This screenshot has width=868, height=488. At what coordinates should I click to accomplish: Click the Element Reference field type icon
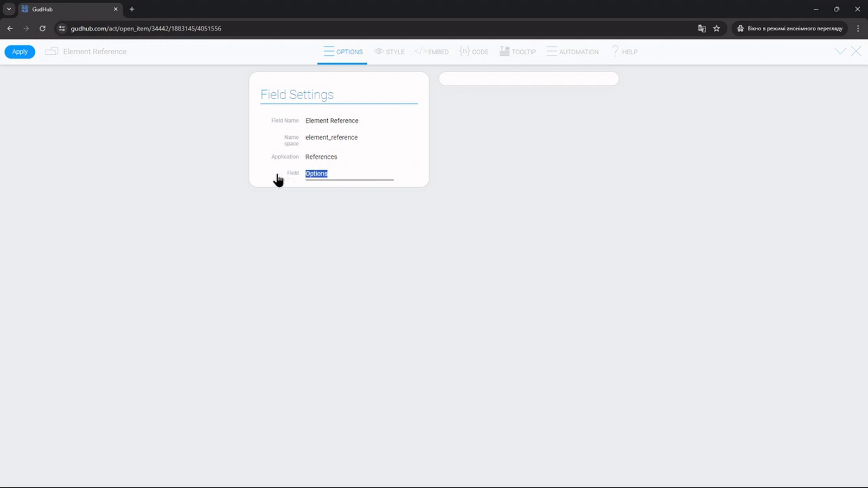click(x=52, y=52)
